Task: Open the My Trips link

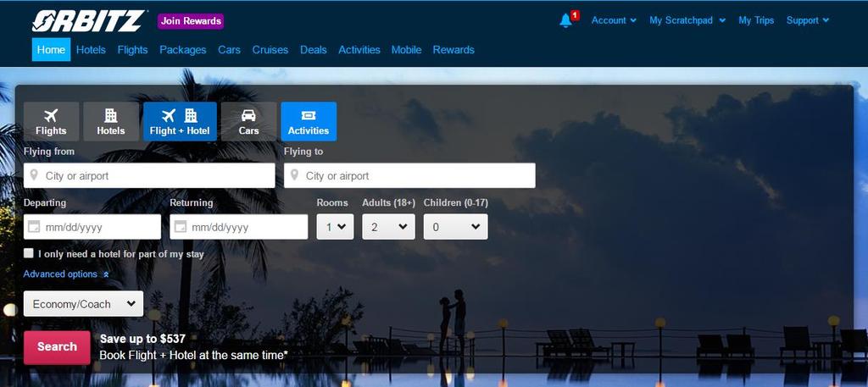Action: [x=756, y=20]
